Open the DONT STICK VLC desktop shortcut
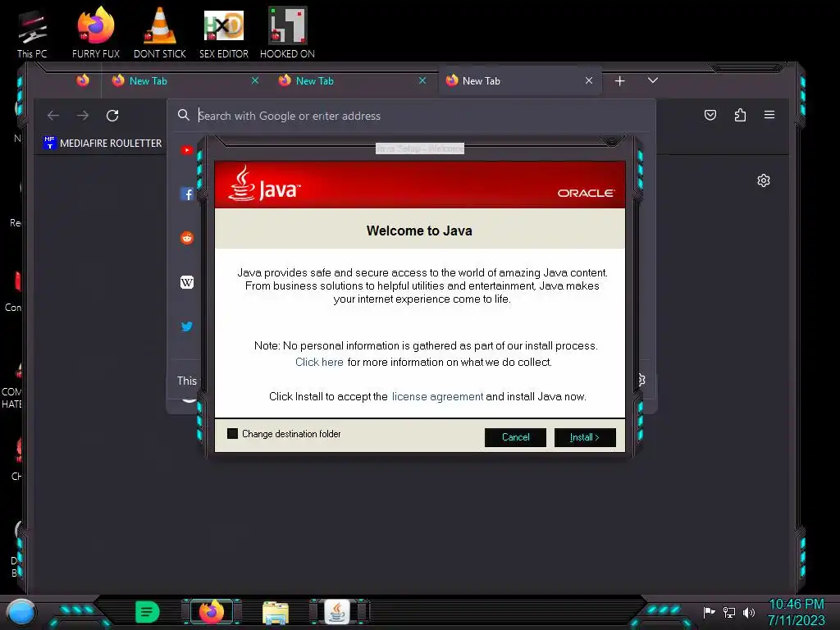The height and width of the screenshot is (630, 840). pos(160,32)
